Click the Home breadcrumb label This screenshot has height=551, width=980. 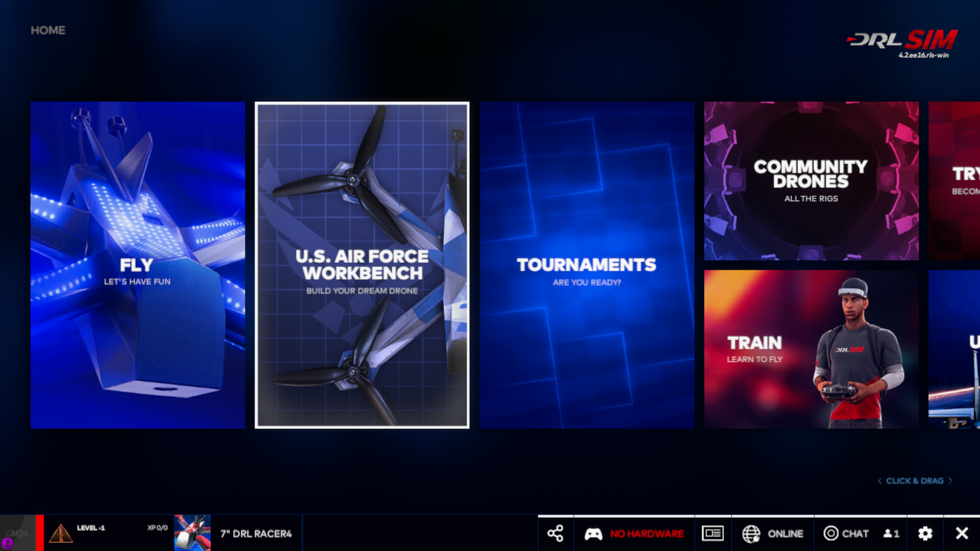(48, 30)
